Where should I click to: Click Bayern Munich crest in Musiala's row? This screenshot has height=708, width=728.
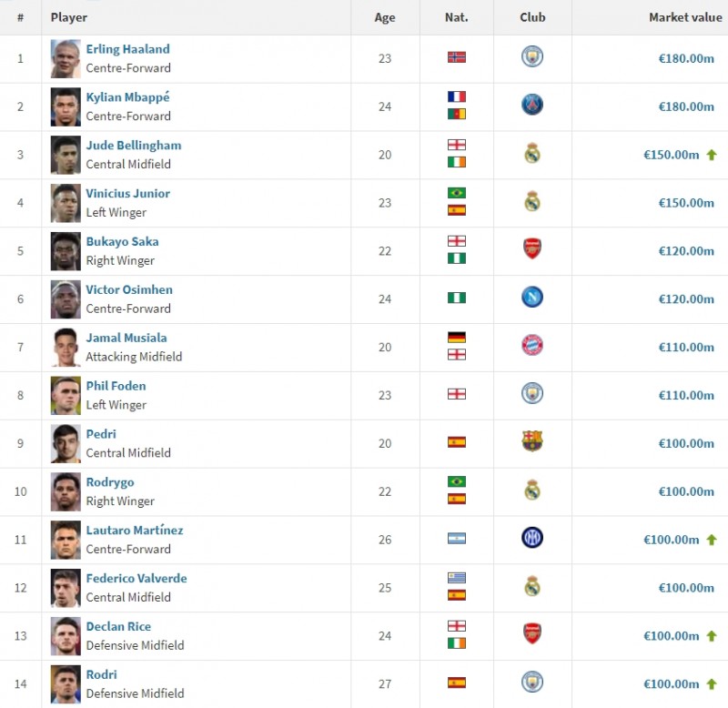532,346
